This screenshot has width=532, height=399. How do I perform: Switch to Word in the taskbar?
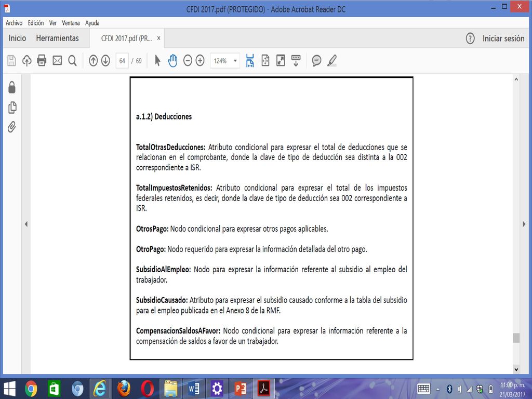(x=194, y=389)
